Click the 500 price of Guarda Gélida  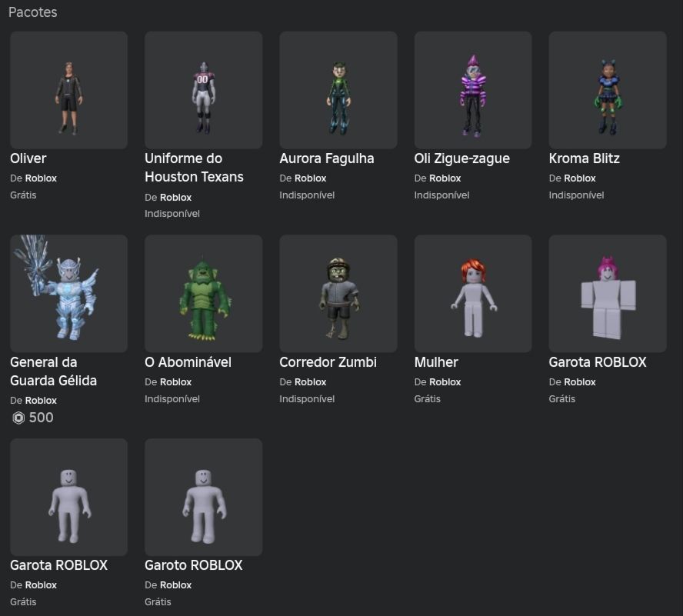coord(41,418)
